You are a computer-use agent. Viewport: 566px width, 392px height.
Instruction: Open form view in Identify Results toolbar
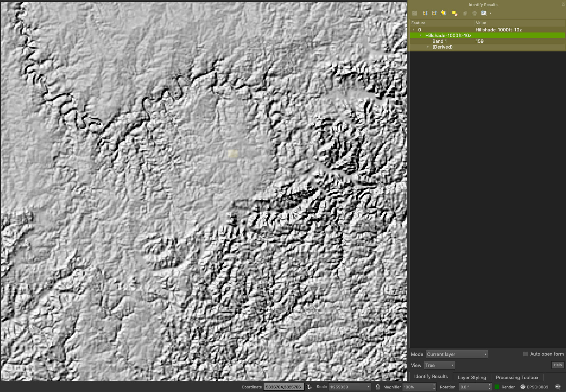(415, 13)
